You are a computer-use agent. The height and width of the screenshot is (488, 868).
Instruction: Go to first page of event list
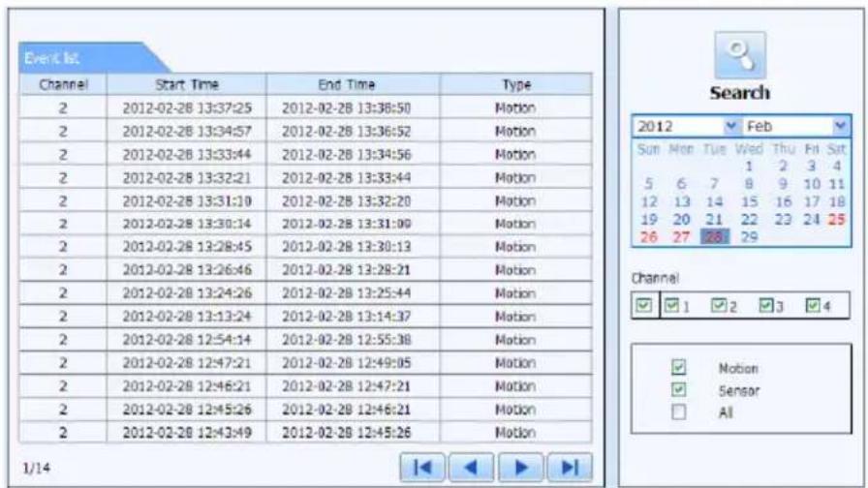[422, 468]
